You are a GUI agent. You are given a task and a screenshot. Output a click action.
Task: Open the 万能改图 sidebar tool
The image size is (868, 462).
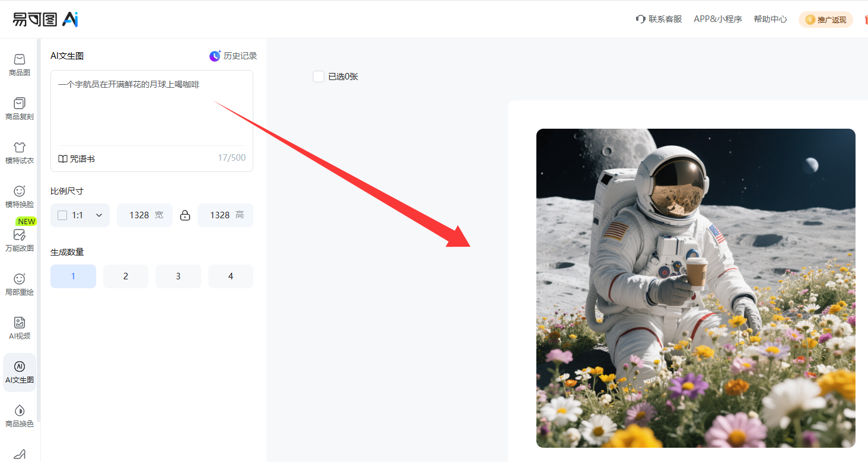click(20, 241)
